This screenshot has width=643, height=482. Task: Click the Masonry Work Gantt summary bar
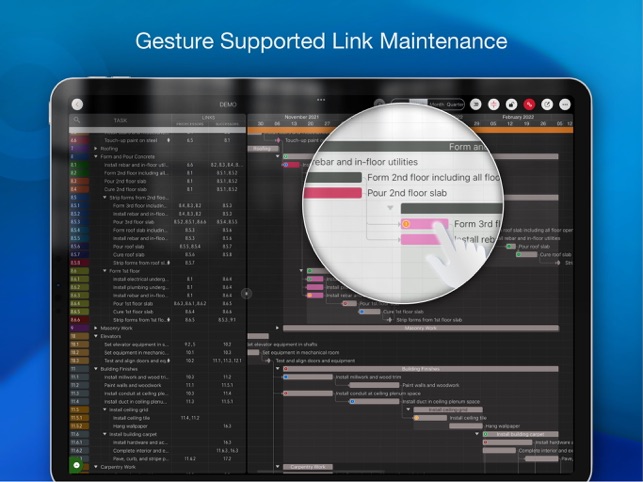coord(420,327)
